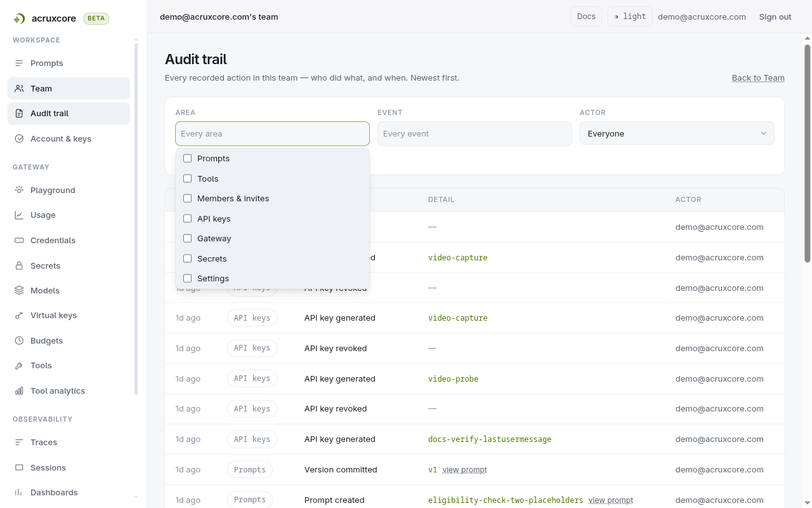Open Budgets in the sidebar
812x508 pixels.
(x=69, y=341)
